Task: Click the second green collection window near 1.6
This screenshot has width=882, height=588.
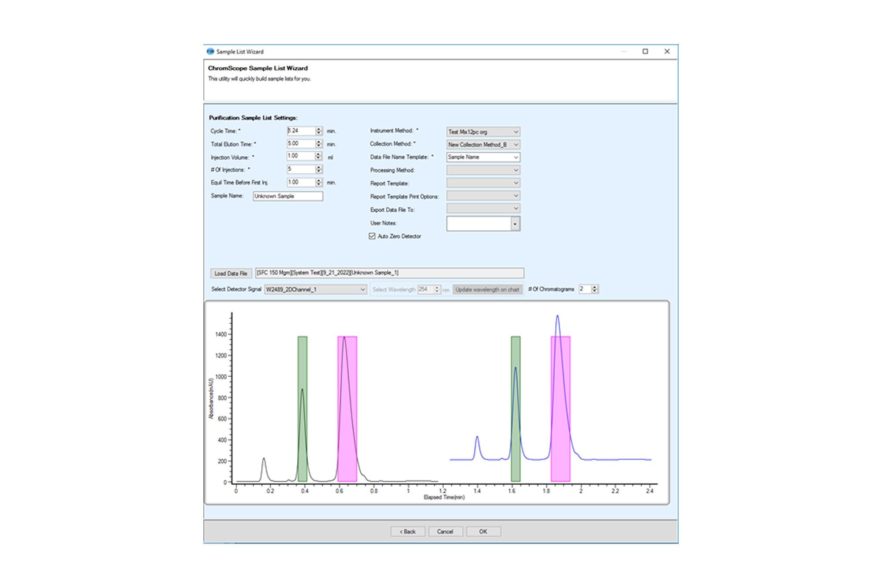Action: point(516,409)
